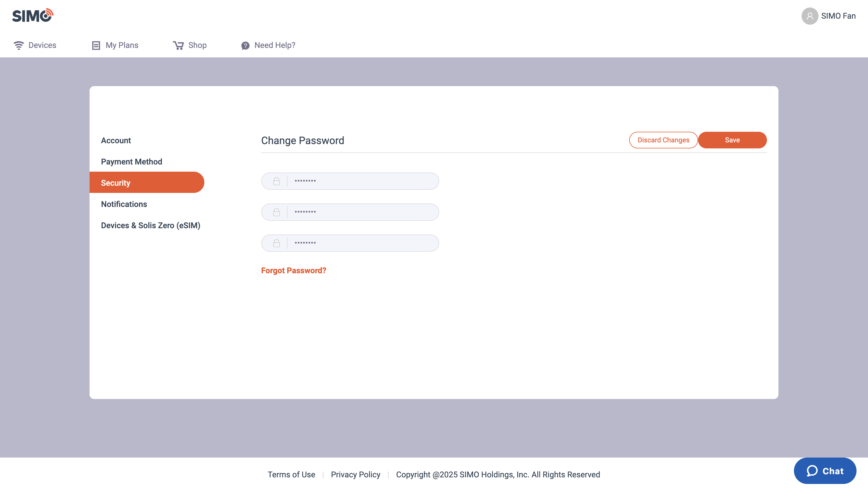This screenshot has width=868, height=492.
Task: Click the Change Password heading
Action: point(303,141)
